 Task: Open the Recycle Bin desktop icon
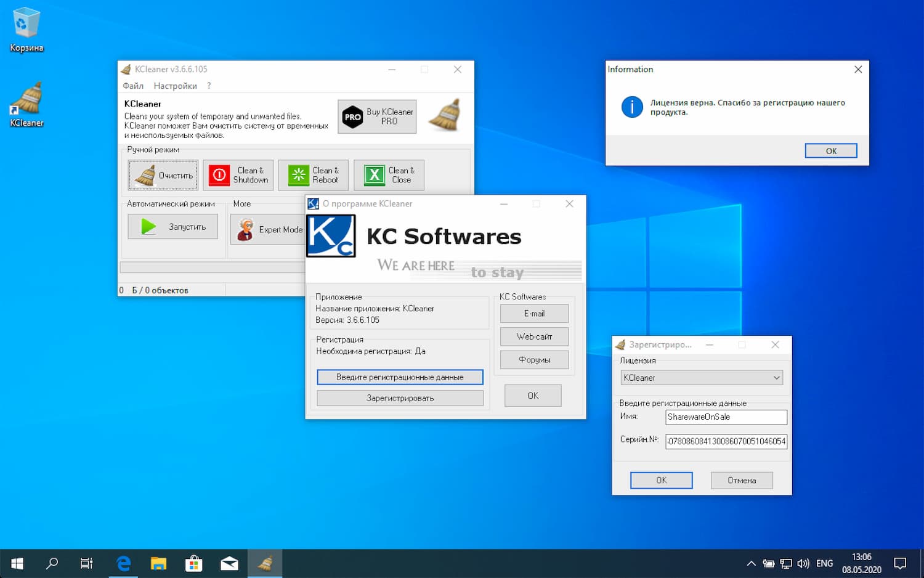coord(26,30)
